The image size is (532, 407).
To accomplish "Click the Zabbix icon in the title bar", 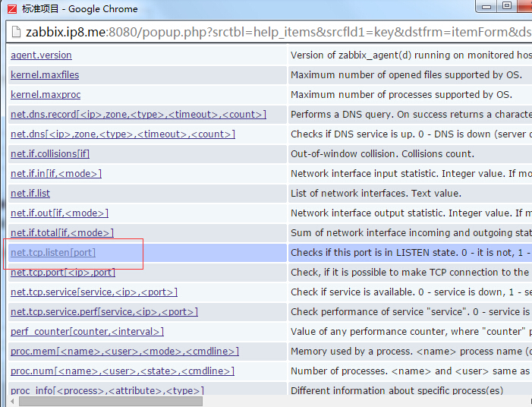I will click(12, 8).
